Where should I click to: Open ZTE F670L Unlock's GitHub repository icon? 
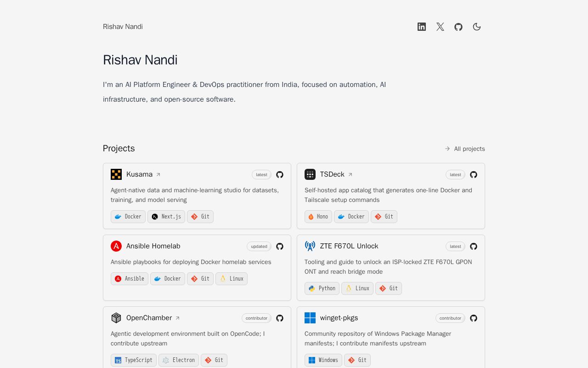(474, 247)
